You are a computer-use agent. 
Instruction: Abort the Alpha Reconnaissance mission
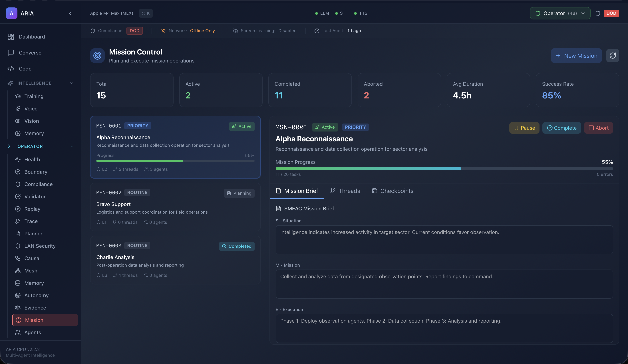(599, 128)
